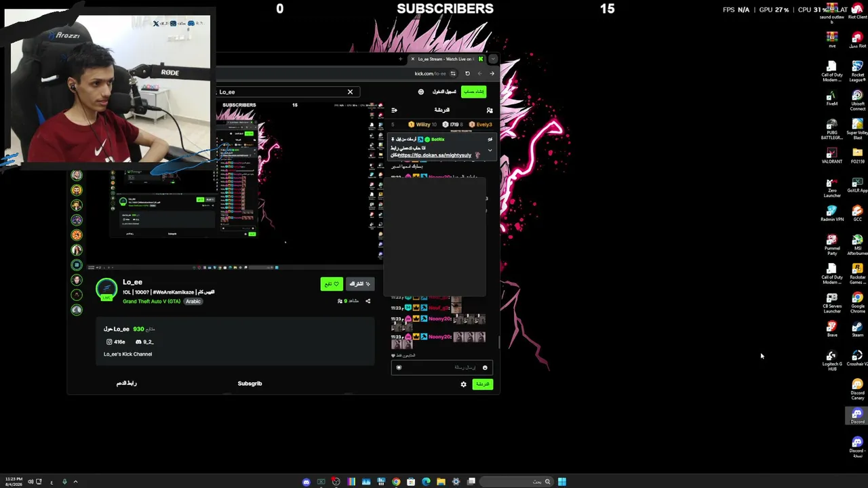Open the GoXLR App desktop icon
The height and width of the screenshot is (488, 868).
(857, 185)
